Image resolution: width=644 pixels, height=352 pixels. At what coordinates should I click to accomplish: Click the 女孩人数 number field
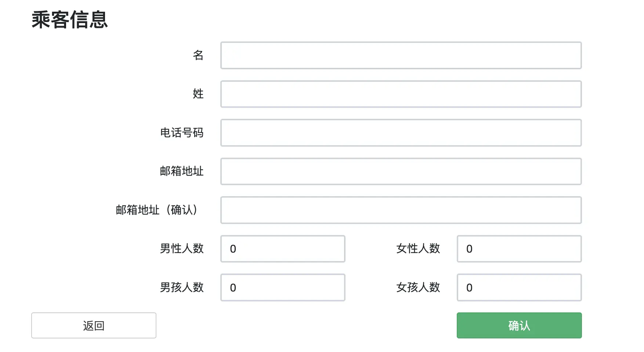(x=519, y=287)
